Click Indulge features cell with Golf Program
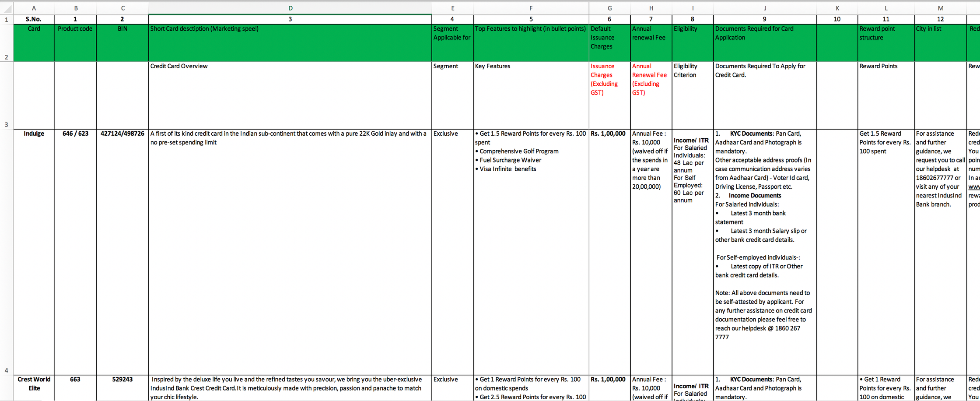 531,252
